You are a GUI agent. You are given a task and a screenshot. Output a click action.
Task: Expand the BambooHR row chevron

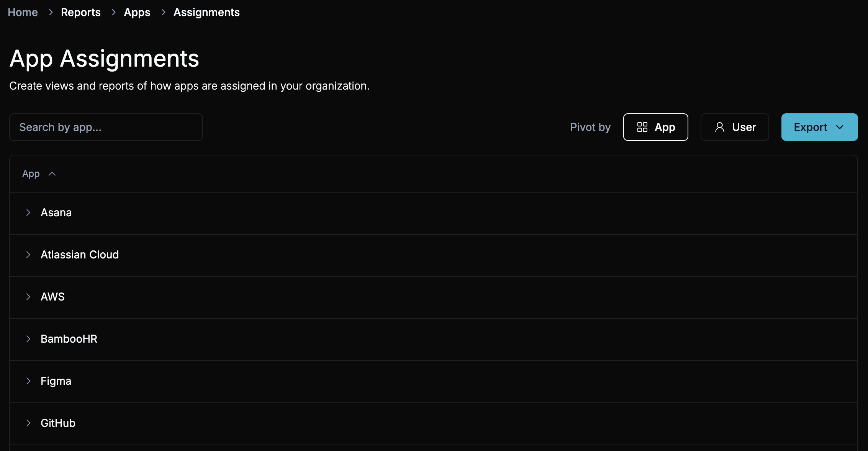coord(28,339)
